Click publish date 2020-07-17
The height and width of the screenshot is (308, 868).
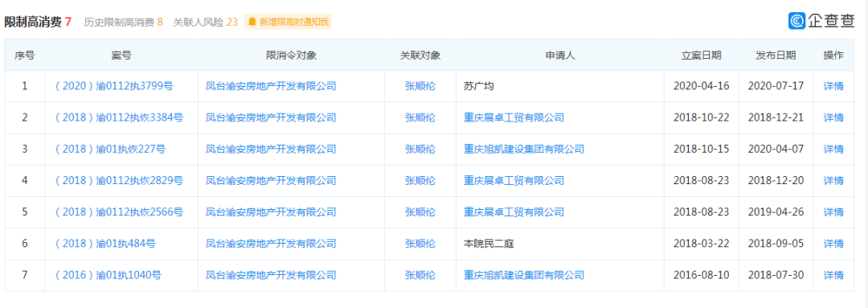(x=776, y=86)
